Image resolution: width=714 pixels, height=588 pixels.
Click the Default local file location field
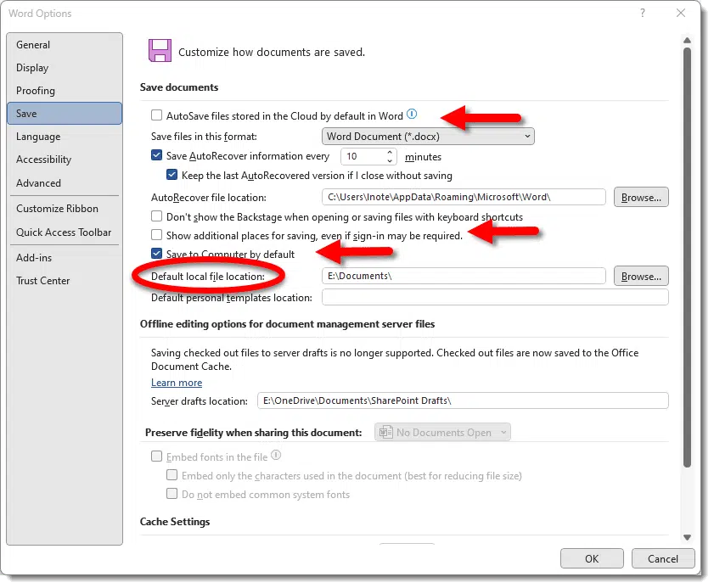tap(464, 277)
